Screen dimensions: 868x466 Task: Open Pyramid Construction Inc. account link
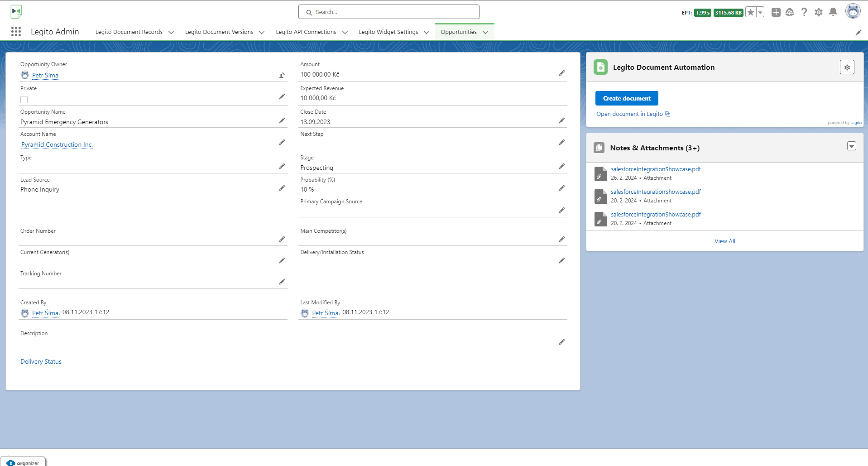click(57, 145)
